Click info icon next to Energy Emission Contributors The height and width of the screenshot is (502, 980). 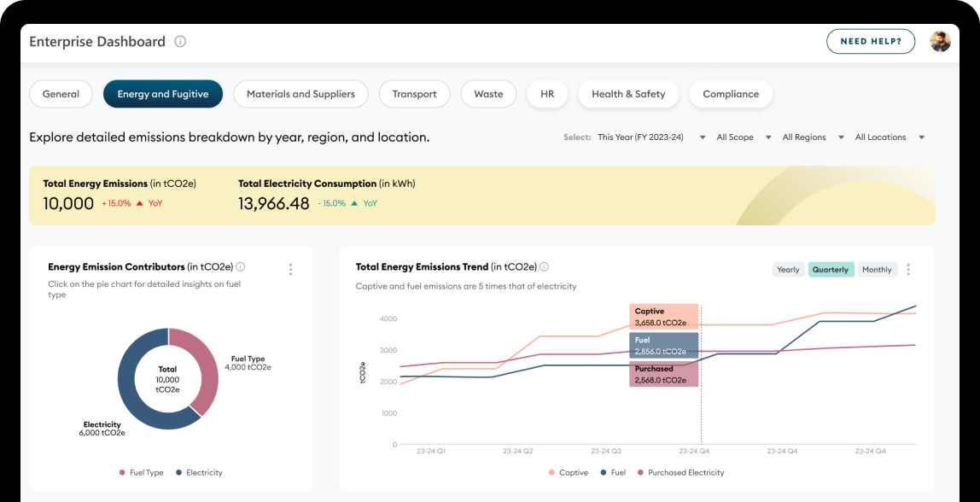click(x=241, y=267)
